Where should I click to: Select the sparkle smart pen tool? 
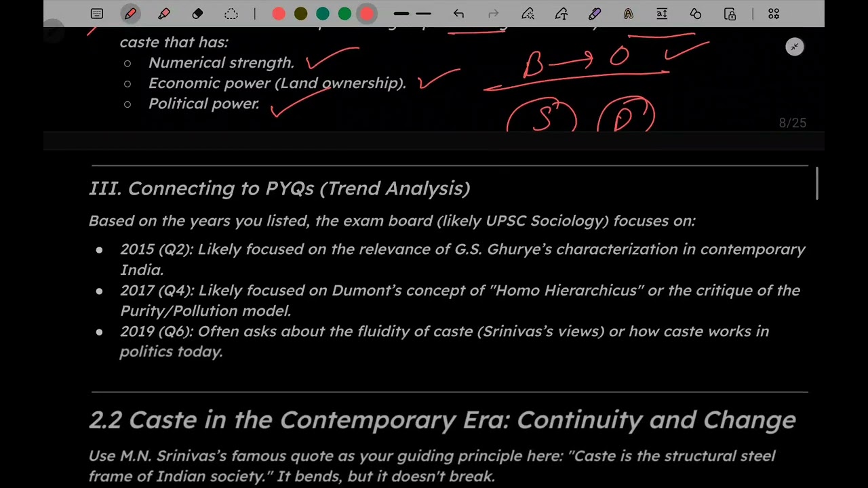click(528, 14)
